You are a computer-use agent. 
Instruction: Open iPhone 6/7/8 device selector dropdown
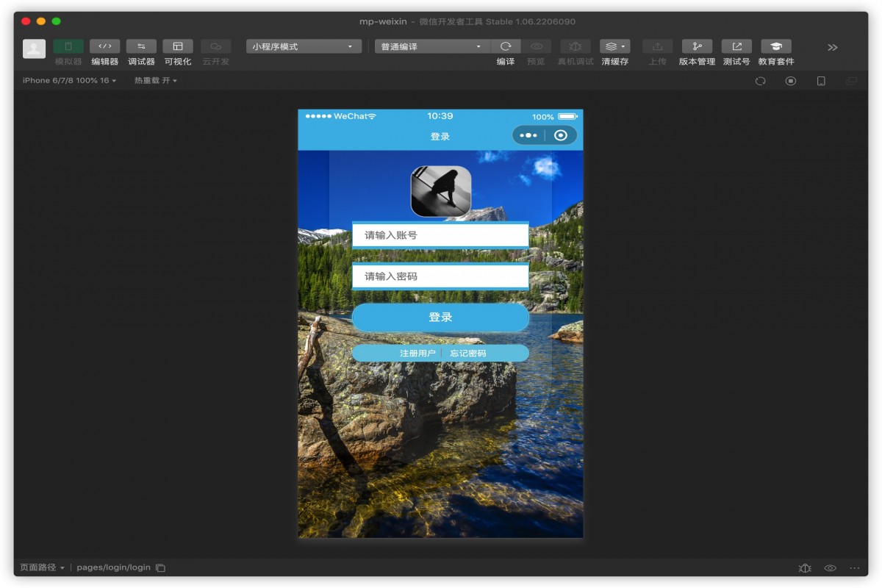coord(69,81)
